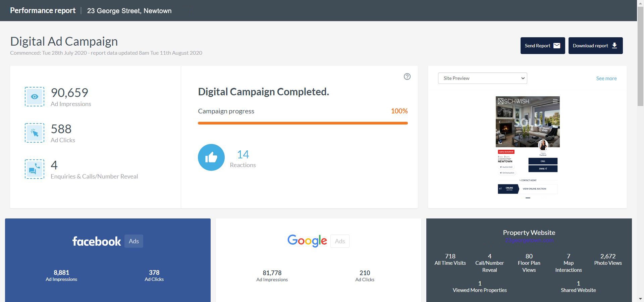Click the page scrollbar down arrow
Viewport: 644px width, 302px height.
click(x=640, y=298)
